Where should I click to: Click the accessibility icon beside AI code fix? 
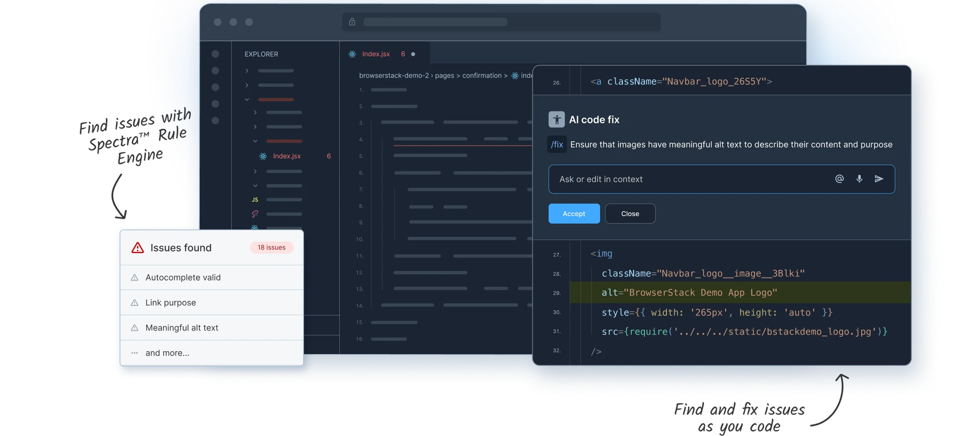556,119
